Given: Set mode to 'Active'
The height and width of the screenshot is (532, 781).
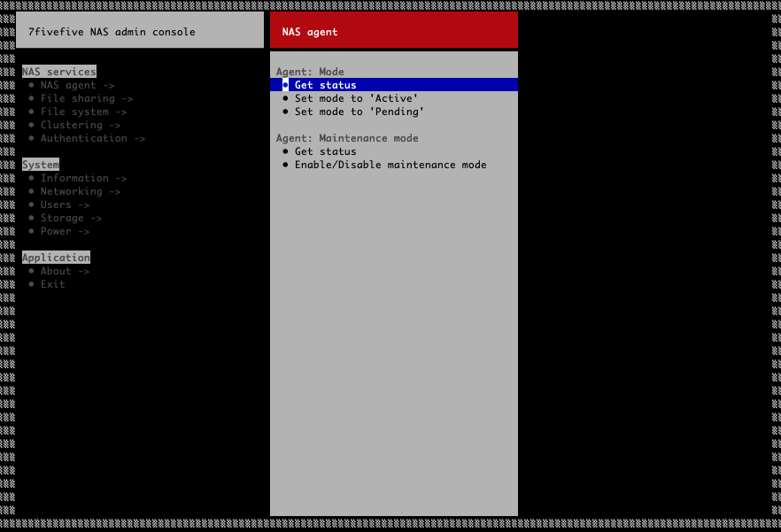Looking at the screenshot, I should click(356, 98).
